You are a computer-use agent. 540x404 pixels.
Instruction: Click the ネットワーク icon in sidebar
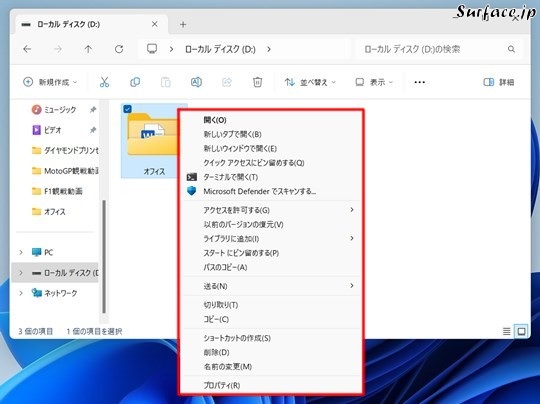pyautogui.click(x=37, y=293)
